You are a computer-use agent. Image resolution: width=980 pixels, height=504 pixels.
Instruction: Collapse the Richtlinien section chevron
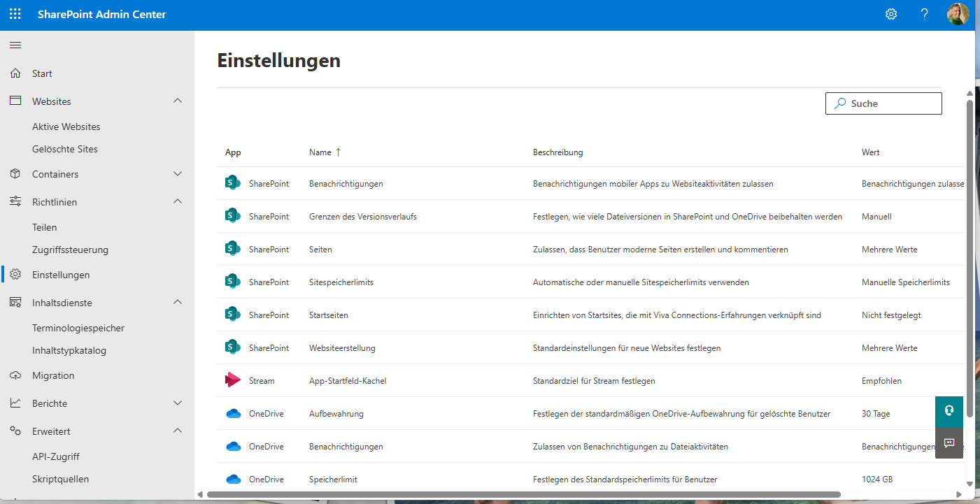pos(178,202)
